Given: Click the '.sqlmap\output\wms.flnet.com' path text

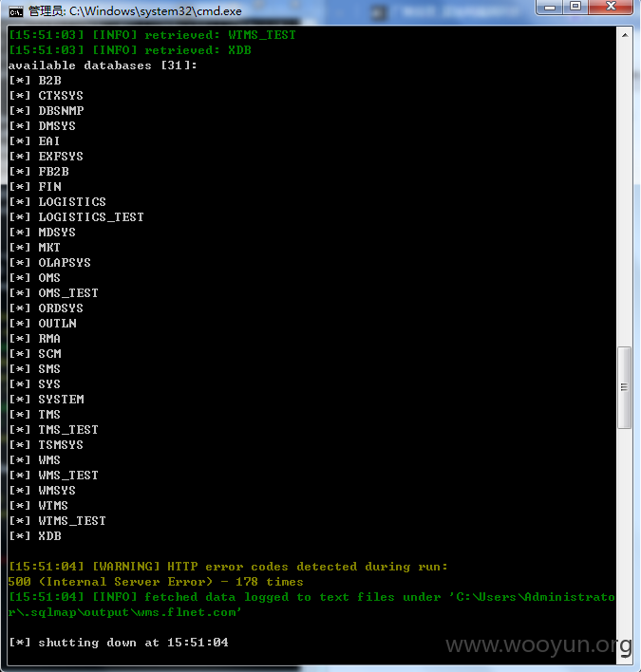Looking at the screenshot, I should [x=129, y=612].
